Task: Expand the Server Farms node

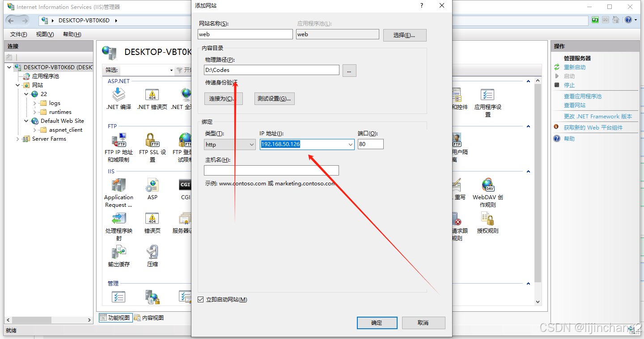Action: [18, 138]
